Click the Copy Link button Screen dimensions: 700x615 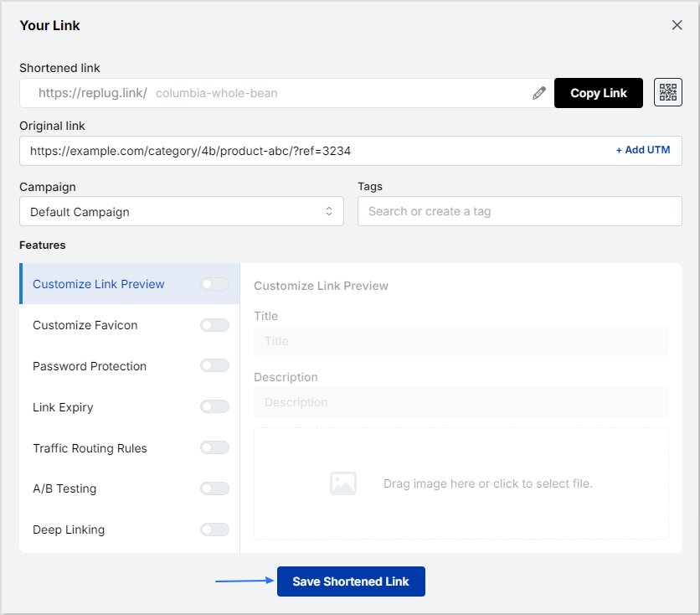pos(598,93)
